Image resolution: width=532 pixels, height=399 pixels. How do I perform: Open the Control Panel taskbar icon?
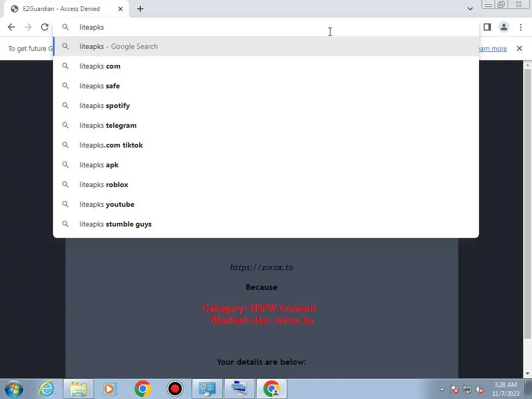[x=207, y=389]
